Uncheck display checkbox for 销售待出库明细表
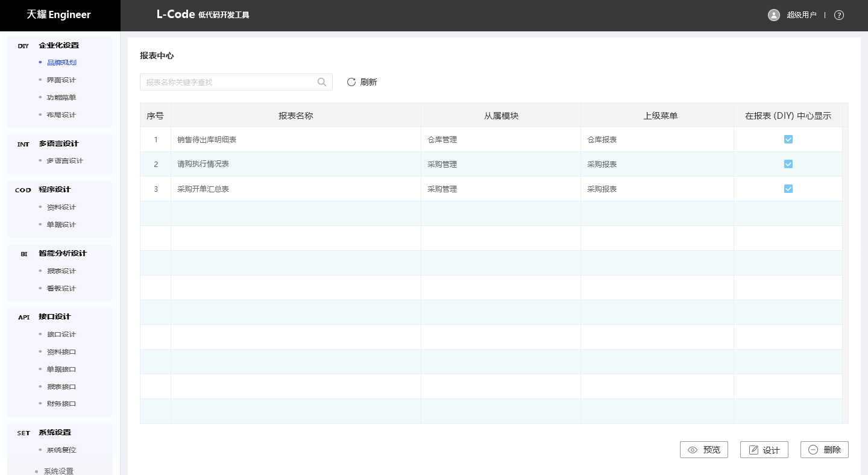The image size is (868, 475). tap(788, 139)
